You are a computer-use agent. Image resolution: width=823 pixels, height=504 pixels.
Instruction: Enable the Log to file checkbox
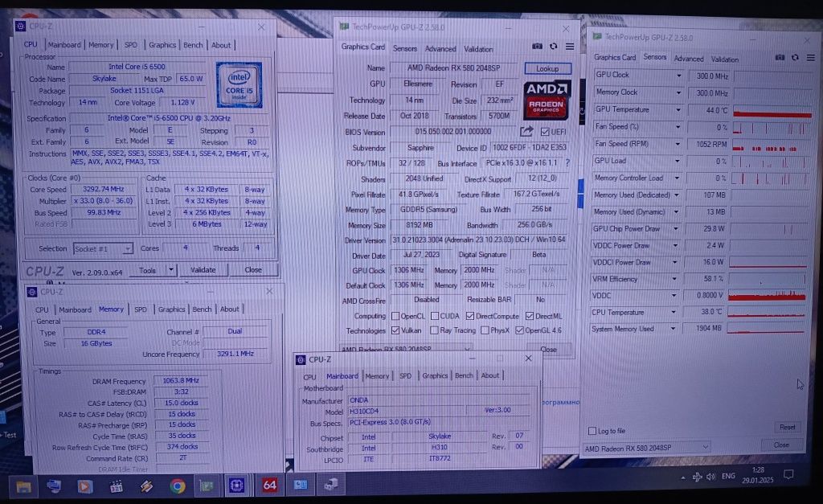tap(592, 431)
